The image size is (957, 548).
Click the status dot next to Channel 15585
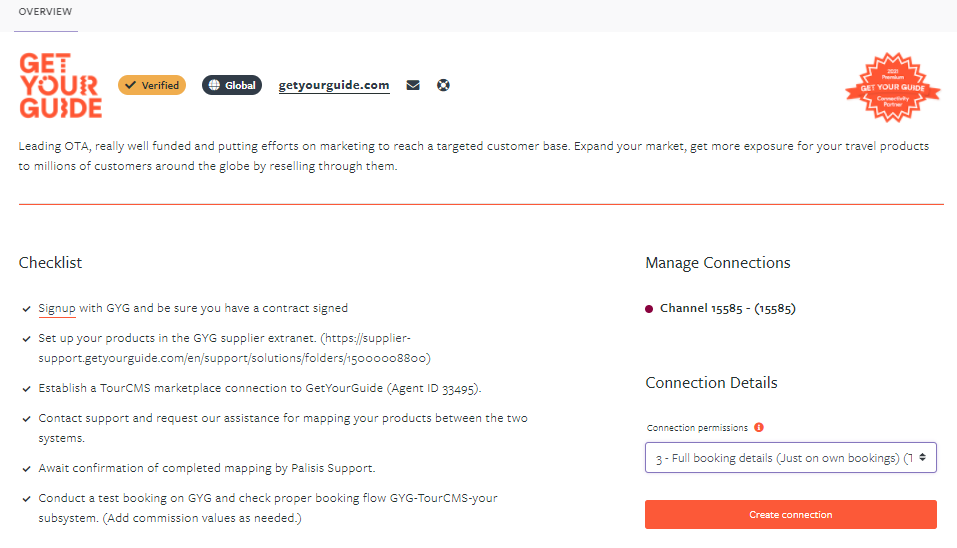coord(649,309)
